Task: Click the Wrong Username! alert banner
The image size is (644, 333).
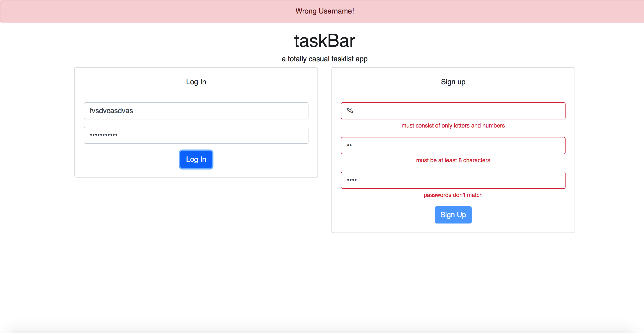Action: click(324, 11)
